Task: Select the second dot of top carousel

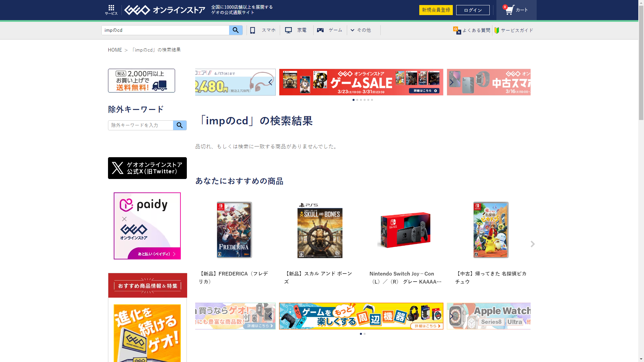Action: (x=357, y=100)
